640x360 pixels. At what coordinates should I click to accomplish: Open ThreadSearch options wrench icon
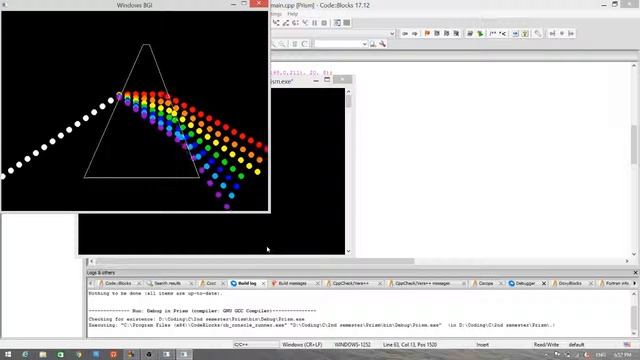pos(382,44)
